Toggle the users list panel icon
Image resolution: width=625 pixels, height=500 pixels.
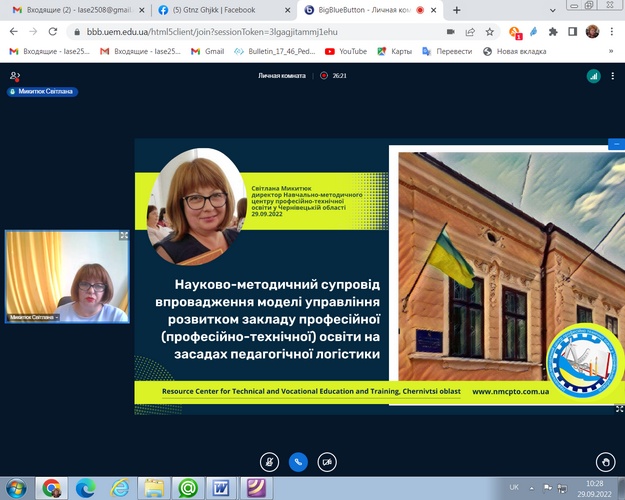pyautogui.click(x=15, y=75)
